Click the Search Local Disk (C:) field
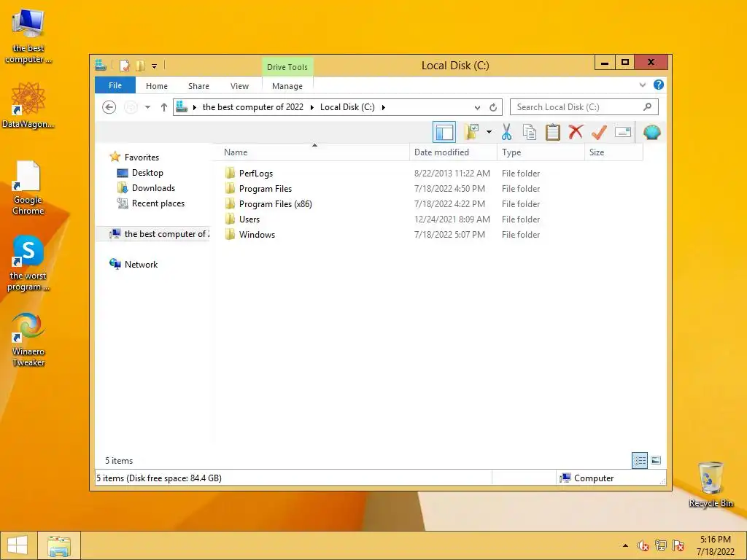747x560 pixels. coord(584,107)
